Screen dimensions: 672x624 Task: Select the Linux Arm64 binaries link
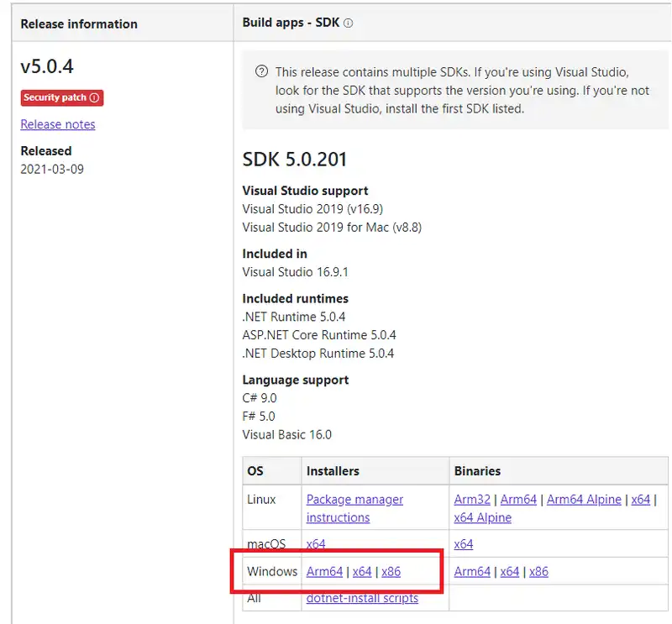[x=518, y=500]
